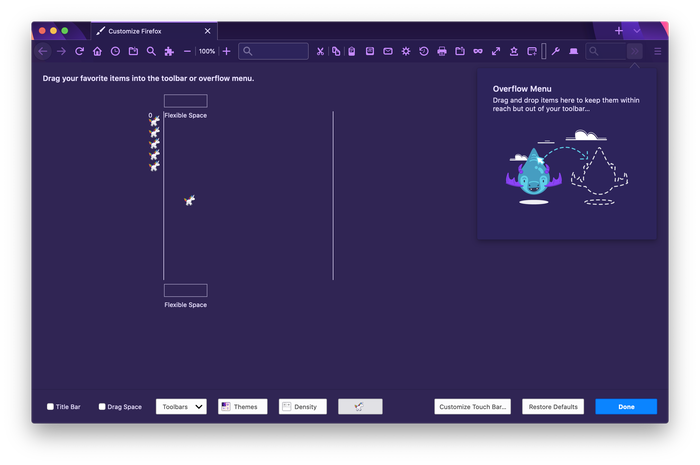Viewport: 700px width, 465px height.
Task: Click the Paste clipboard icon
Action: (352, 51)
